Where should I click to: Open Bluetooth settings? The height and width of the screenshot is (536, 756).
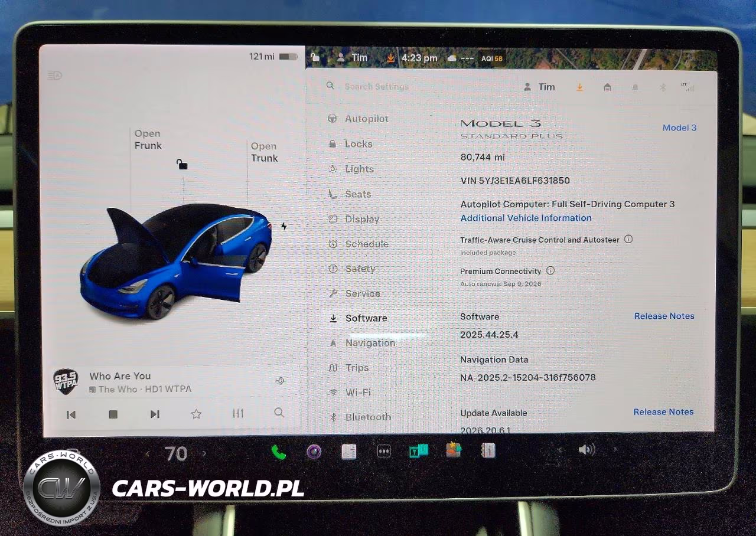click(x=360, y=417)
